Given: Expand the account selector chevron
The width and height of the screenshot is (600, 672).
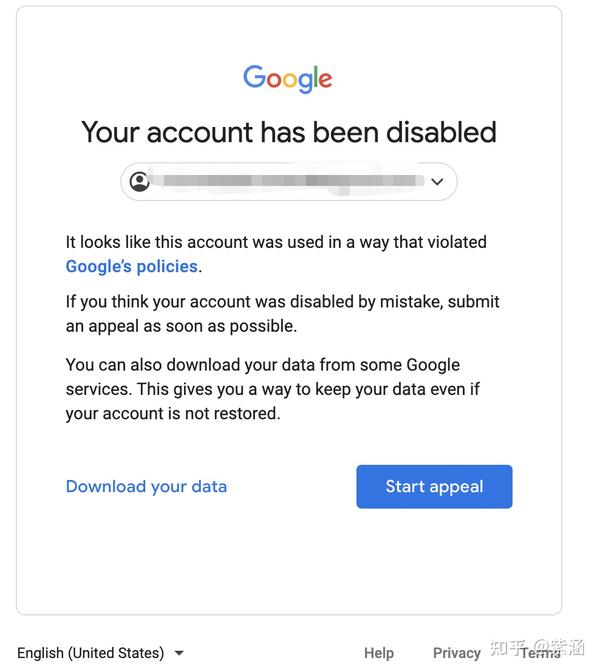Looking at the screenshot, I should tap(437, 182).
